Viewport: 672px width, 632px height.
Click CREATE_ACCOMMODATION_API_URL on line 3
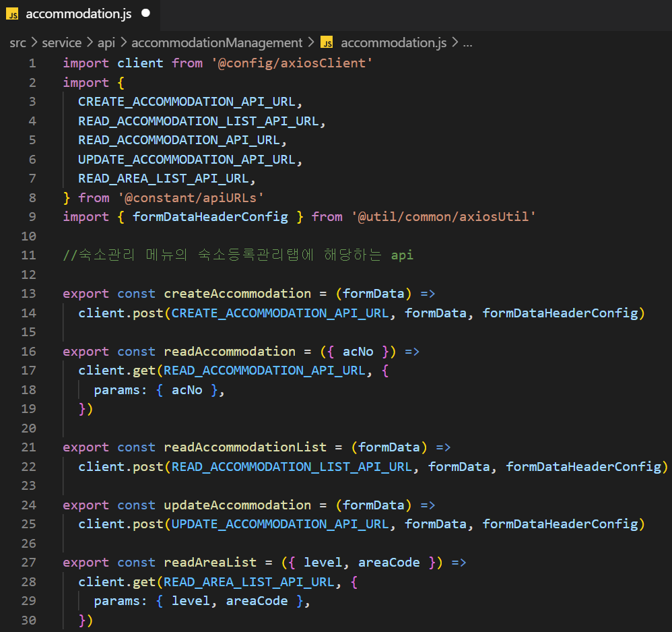click(x=187, y=102)
